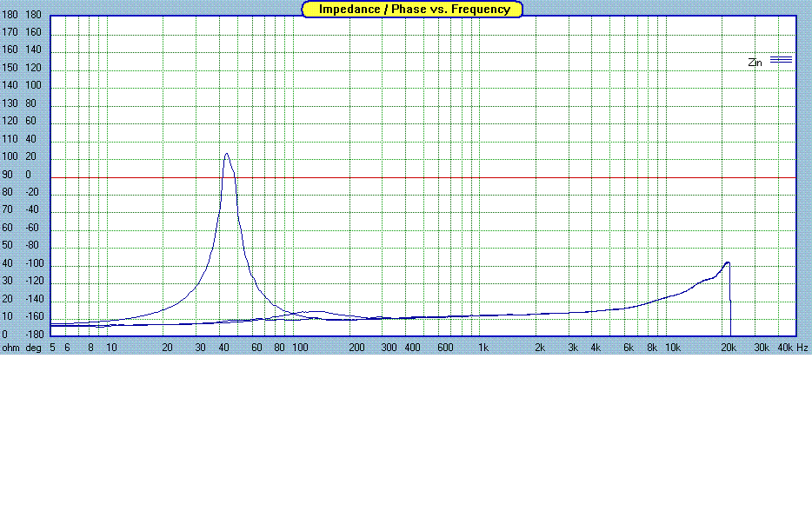
Task: Click the '150' ohm axis label
Action: coord(10,68)
